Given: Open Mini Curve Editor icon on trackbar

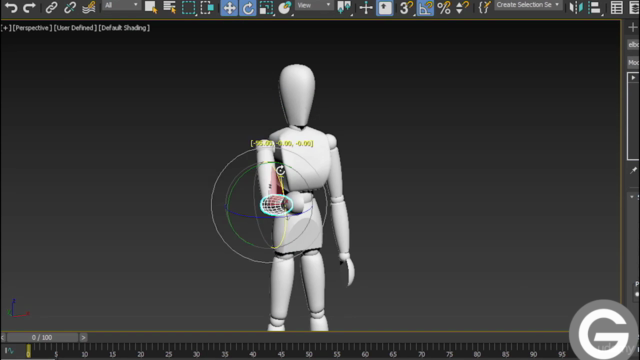Looking at the screenshot, I should 9,351.
